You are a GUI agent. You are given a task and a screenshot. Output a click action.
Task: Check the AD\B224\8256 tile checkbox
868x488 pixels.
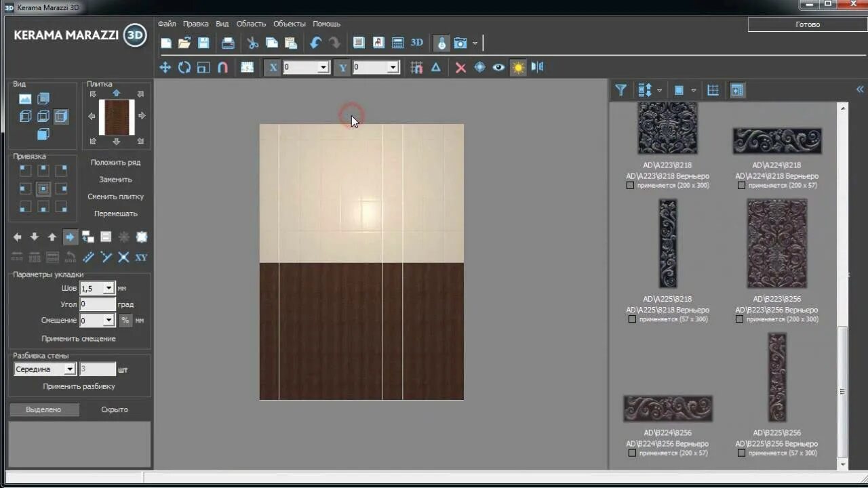pyautogui.click(x=632, y=453)
